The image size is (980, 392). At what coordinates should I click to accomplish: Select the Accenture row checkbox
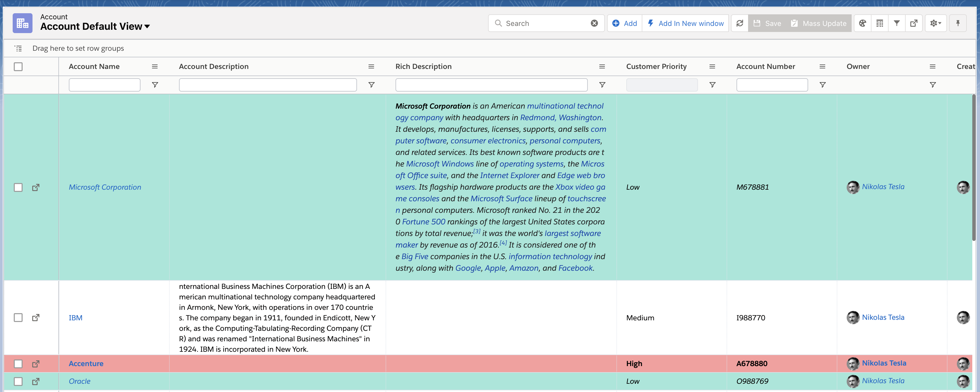[x=18, y=363]
